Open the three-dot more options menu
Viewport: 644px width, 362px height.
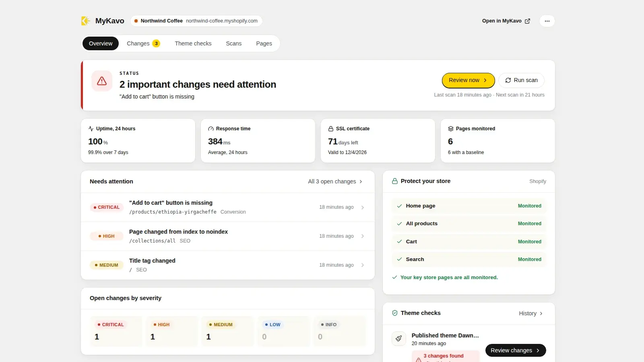click(x=547, y=21)
